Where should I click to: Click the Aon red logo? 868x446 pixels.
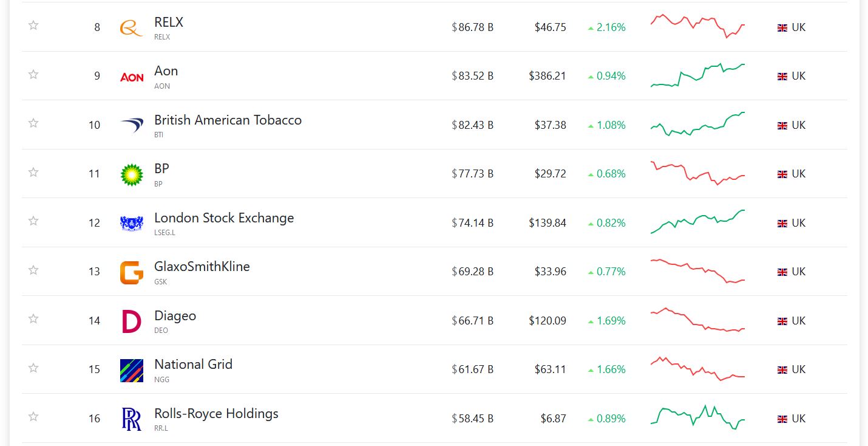(132, 77)
